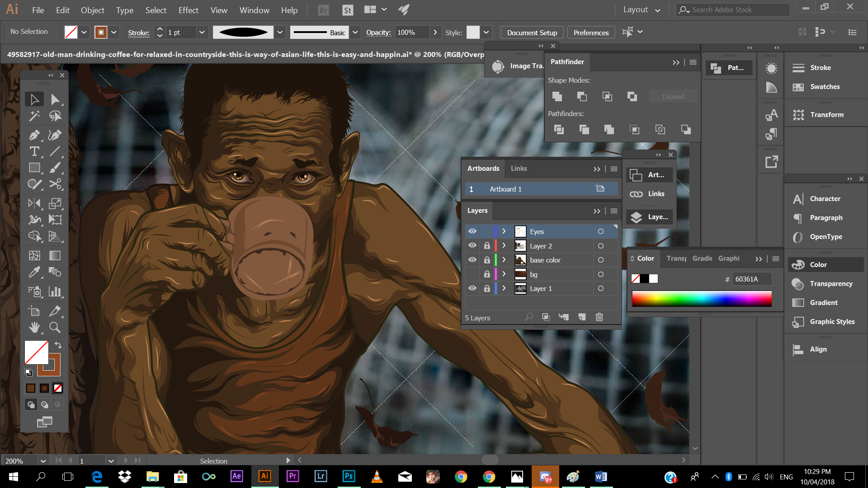Switch to the Gradient tab in Color panel

pos(702,258)
